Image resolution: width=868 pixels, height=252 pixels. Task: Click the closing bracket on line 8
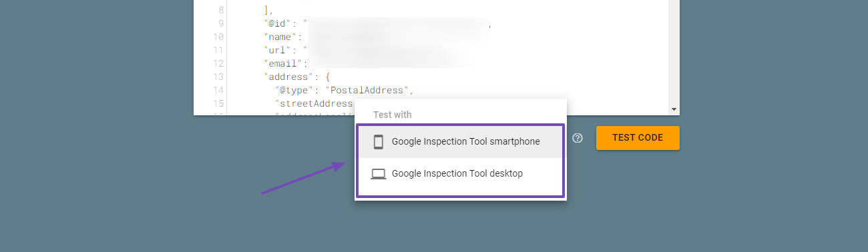coord(266,11)
